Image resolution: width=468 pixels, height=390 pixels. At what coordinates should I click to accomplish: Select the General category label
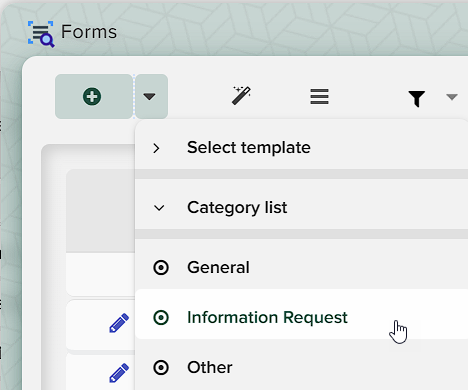pos(218,267)
